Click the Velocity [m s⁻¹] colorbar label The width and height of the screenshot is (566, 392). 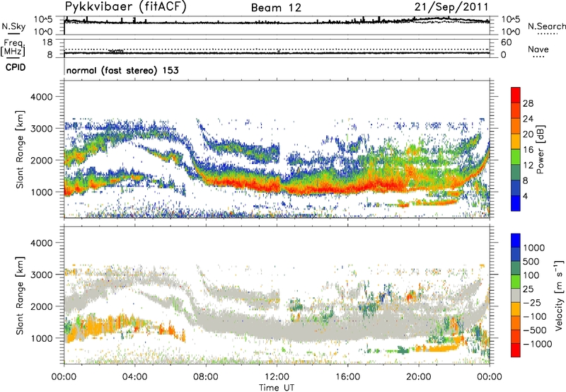click(559, 295)
